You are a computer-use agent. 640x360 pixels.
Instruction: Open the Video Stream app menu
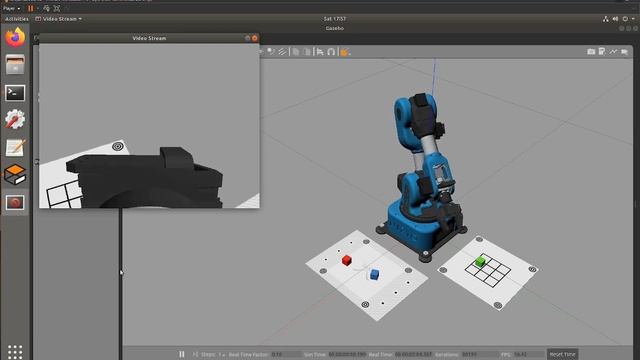click(58, 19)
